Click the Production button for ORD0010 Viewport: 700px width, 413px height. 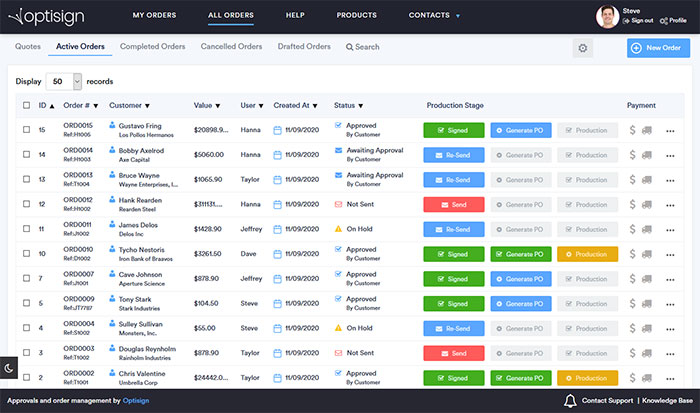[x=588, y=254]
